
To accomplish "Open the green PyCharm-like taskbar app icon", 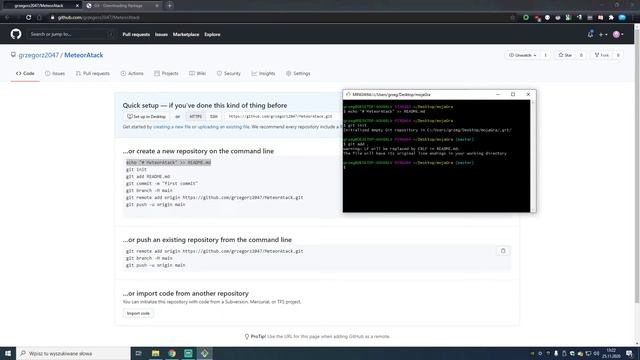I will [188, 353].
